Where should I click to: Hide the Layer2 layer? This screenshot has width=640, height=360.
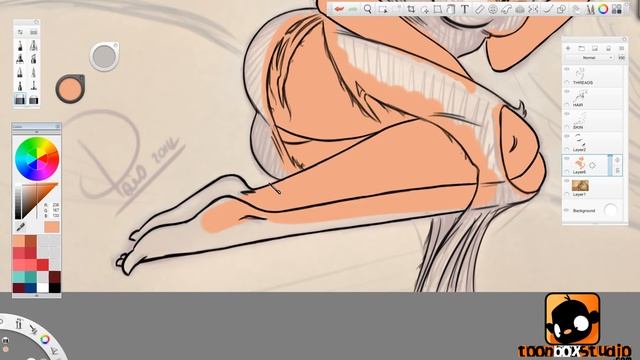click(x=567, y=136)
